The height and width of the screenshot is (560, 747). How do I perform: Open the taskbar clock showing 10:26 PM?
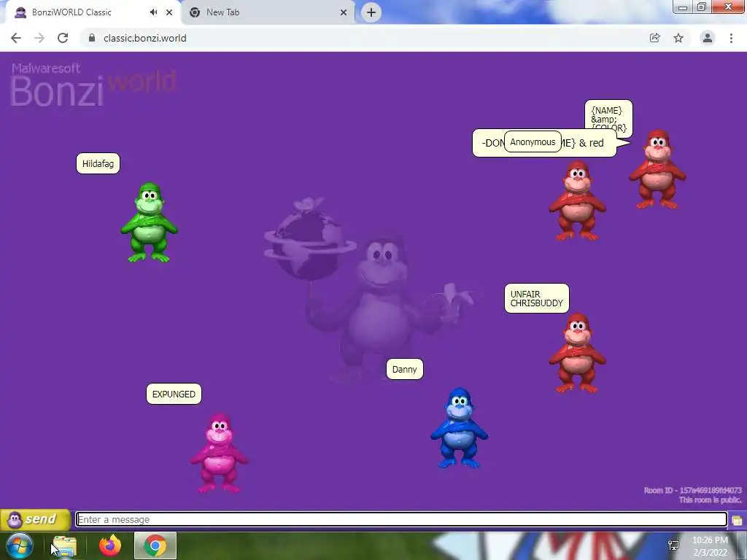710,546
